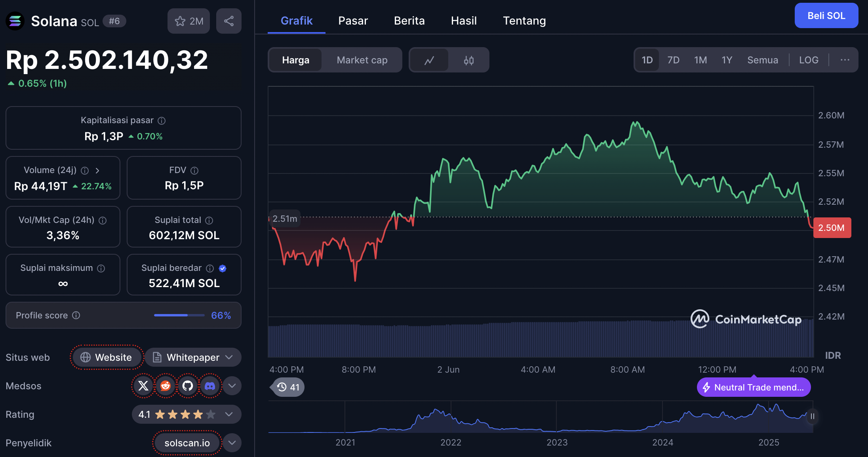
Task: Click the 0.65% (1h) change indicator
Action: [x=37, y=83]
